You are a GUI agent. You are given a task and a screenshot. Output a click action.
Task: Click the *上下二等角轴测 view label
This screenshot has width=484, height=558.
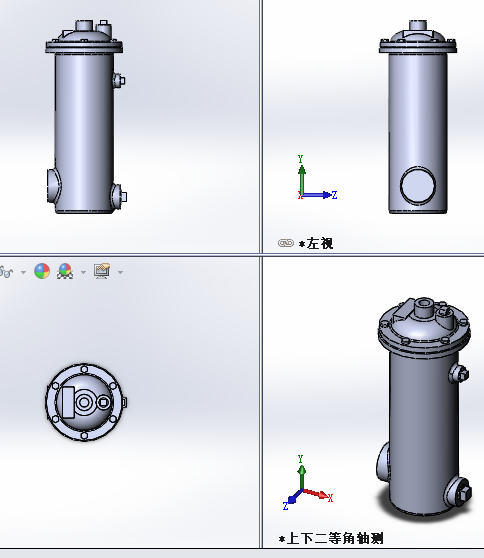coord(331,538)
